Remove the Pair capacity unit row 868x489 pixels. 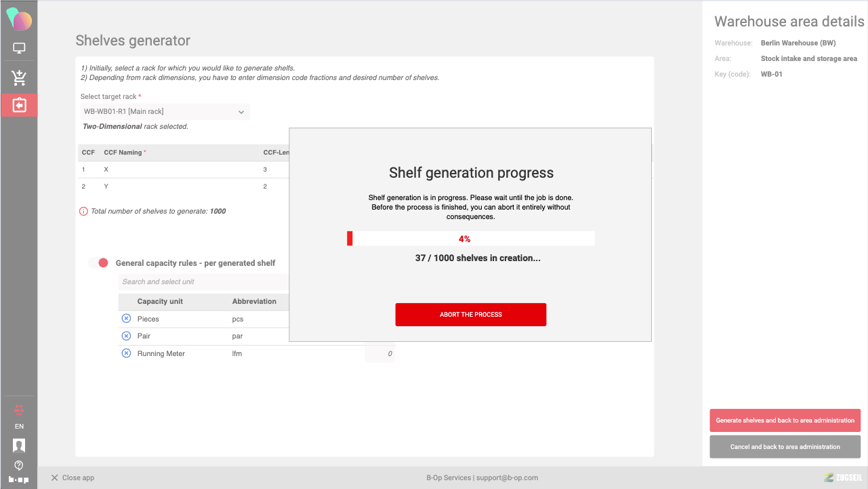pos(126,336)
